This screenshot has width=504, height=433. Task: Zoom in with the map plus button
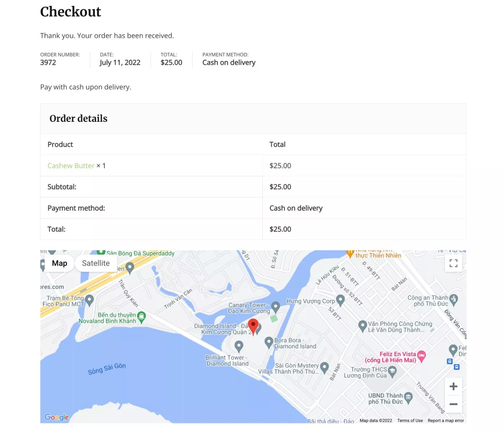[x=453, y=387]
